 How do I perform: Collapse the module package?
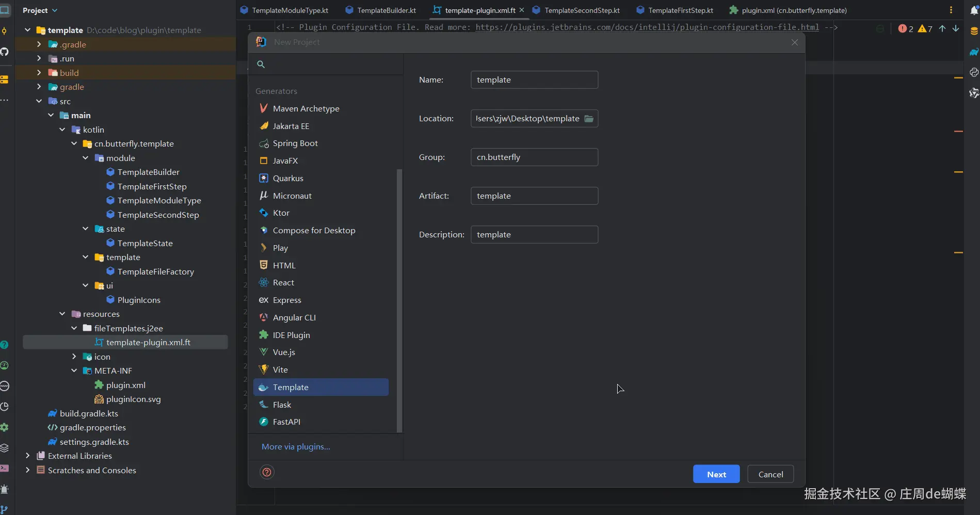tap(85, 158)
